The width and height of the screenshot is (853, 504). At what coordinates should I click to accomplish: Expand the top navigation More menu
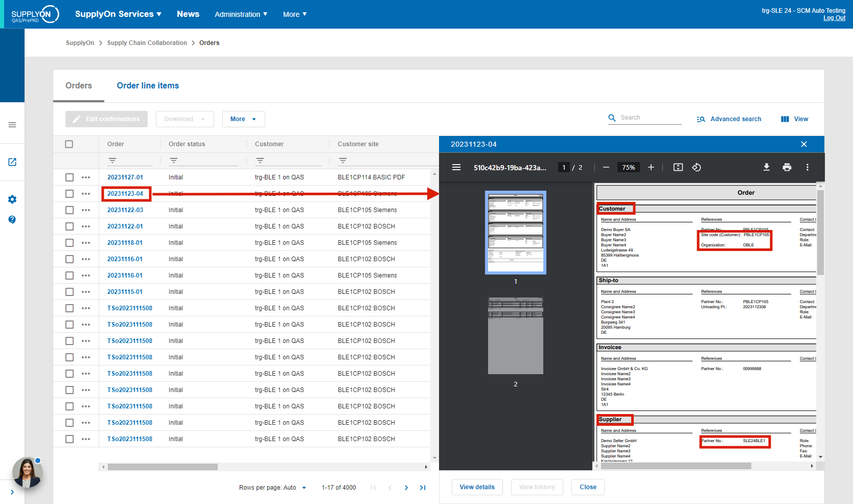295,14
